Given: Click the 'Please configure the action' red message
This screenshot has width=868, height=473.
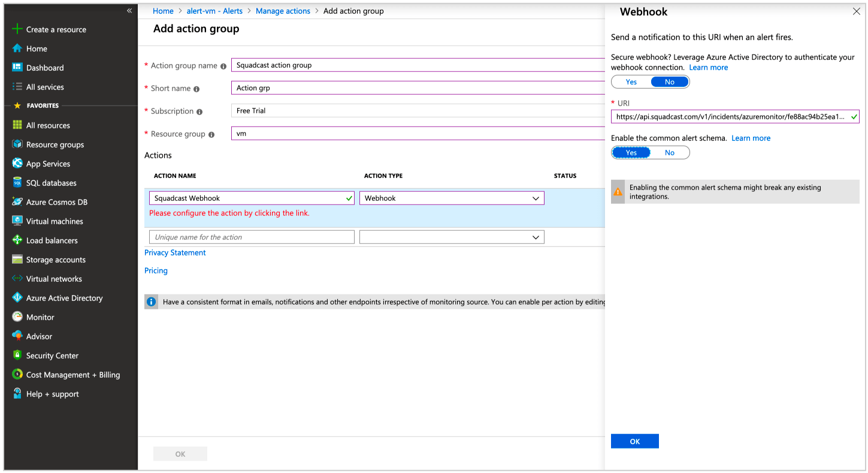Looking at the screenshot, I should (229, 213).
